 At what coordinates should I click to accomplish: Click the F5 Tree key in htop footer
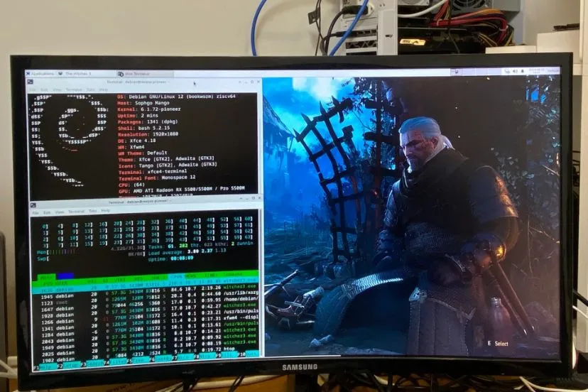[138, 360]
